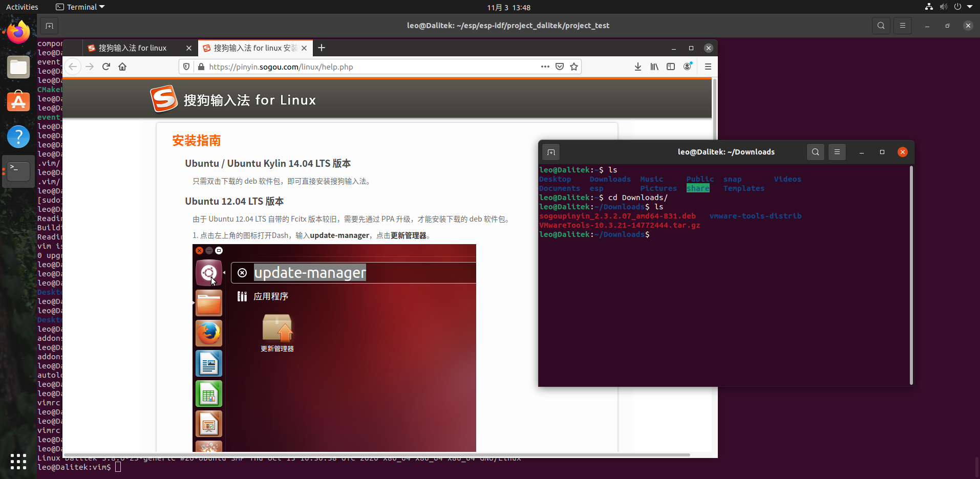Screen dimensions: 980x479
Task: Close the first Firefox tab
Action: tap(189, 48)
